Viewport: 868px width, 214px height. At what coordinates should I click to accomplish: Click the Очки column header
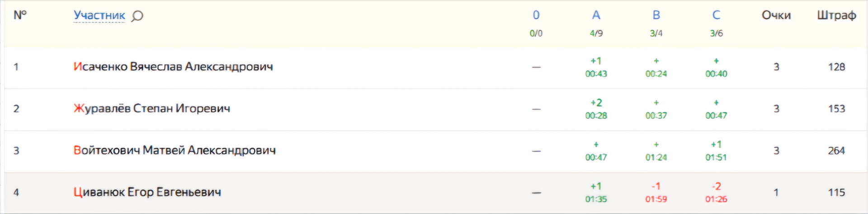[776, 15]
